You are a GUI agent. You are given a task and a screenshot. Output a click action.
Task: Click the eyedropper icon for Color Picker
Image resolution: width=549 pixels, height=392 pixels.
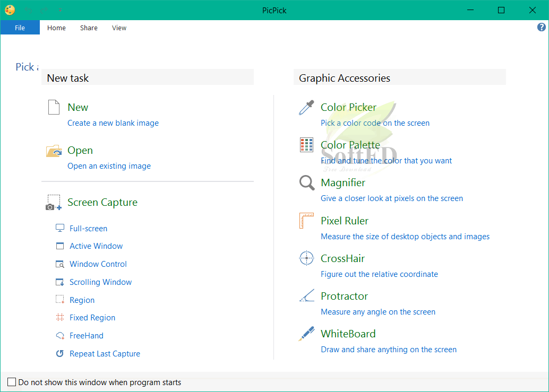coord(306,107)
